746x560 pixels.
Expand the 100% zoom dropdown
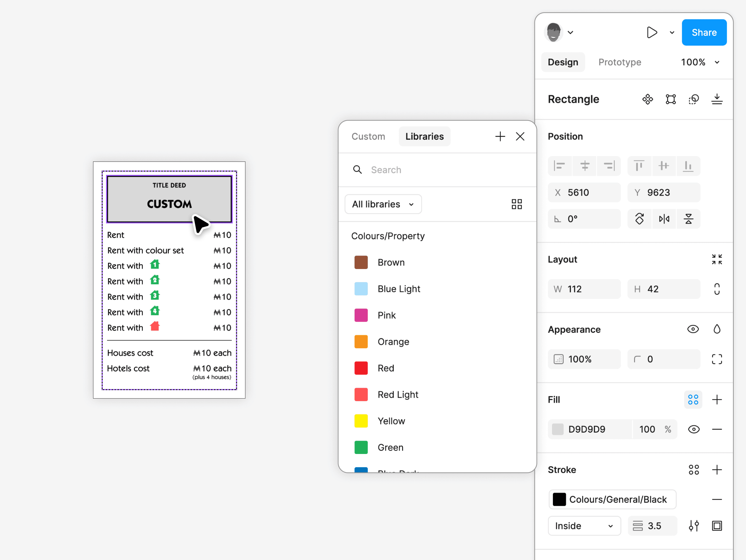click(x=700, y=62)
